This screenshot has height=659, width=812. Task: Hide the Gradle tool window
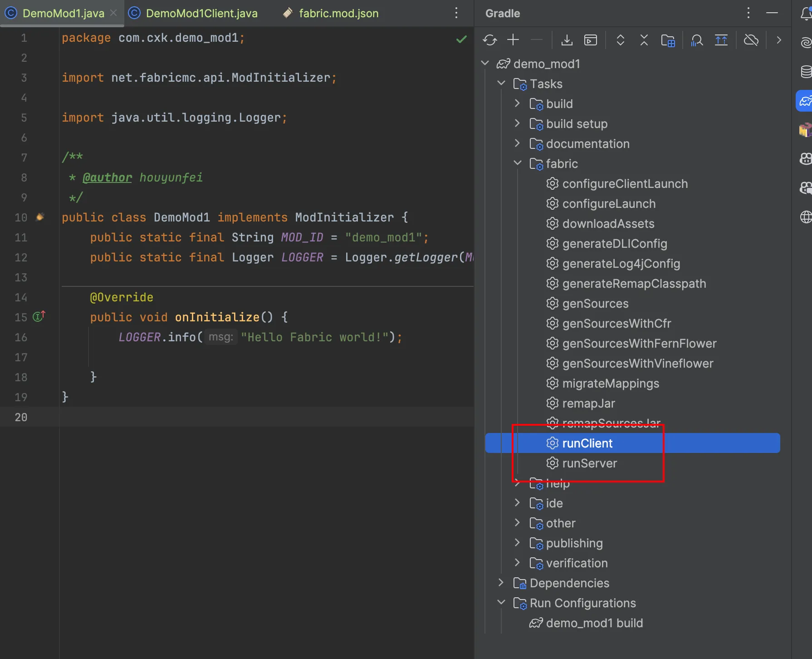pyautogui.click(x=772, y=13)
